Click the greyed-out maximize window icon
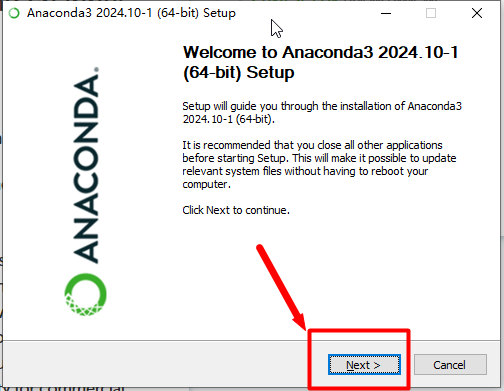Viewport: 504px width, 391px height. (431, 13)
